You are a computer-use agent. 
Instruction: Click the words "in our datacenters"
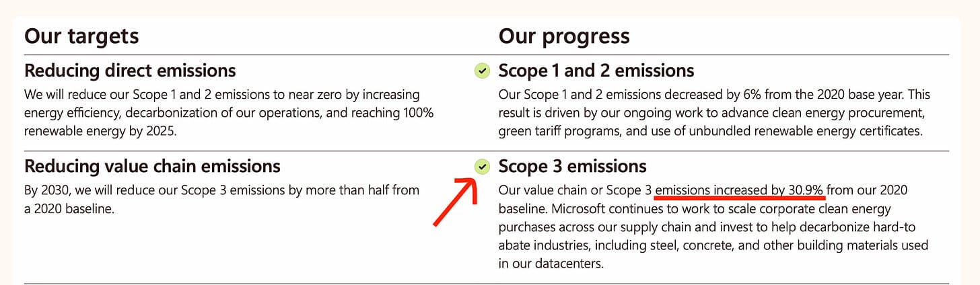coord(551,263)
